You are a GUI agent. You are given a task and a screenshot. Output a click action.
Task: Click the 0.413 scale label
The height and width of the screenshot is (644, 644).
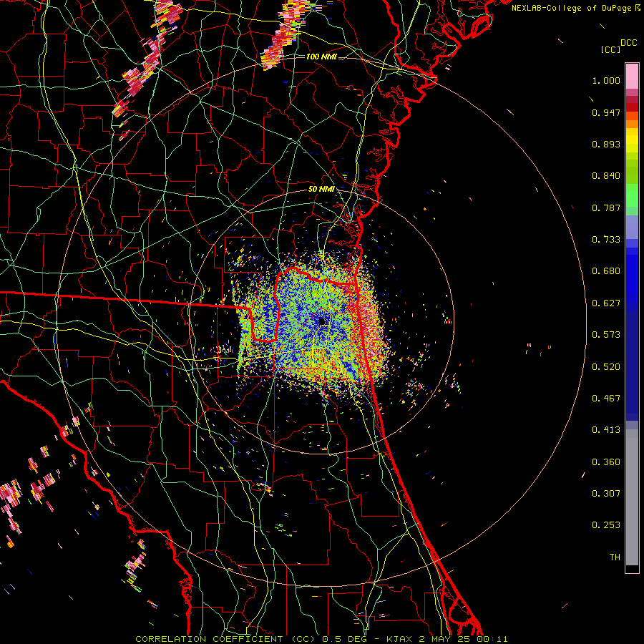click(606, 430)
